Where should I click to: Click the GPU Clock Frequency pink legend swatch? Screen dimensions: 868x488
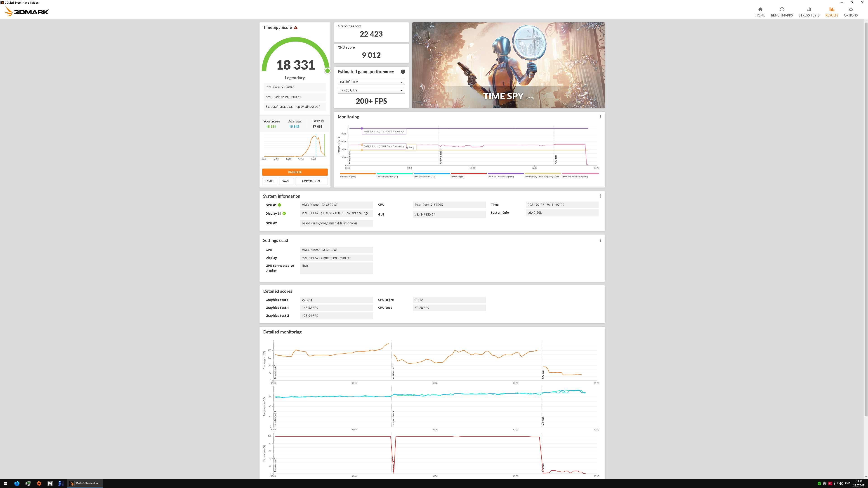580,174
